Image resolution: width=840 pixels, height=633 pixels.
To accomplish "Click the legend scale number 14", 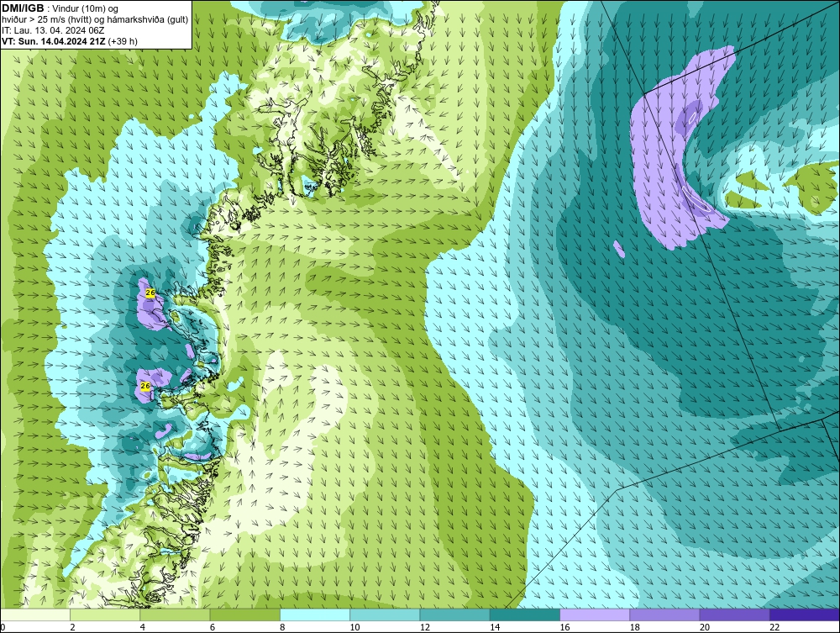I will [495, 628].
